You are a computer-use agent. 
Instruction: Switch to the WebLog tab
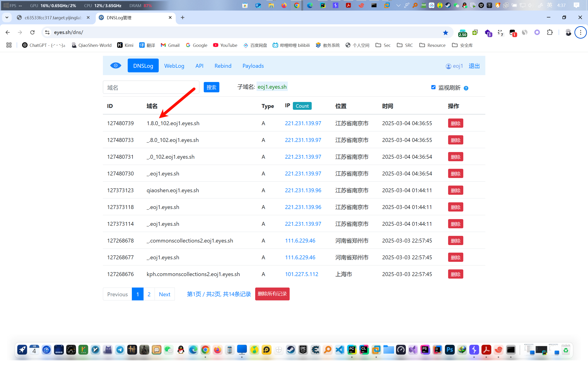pos(174,66)
